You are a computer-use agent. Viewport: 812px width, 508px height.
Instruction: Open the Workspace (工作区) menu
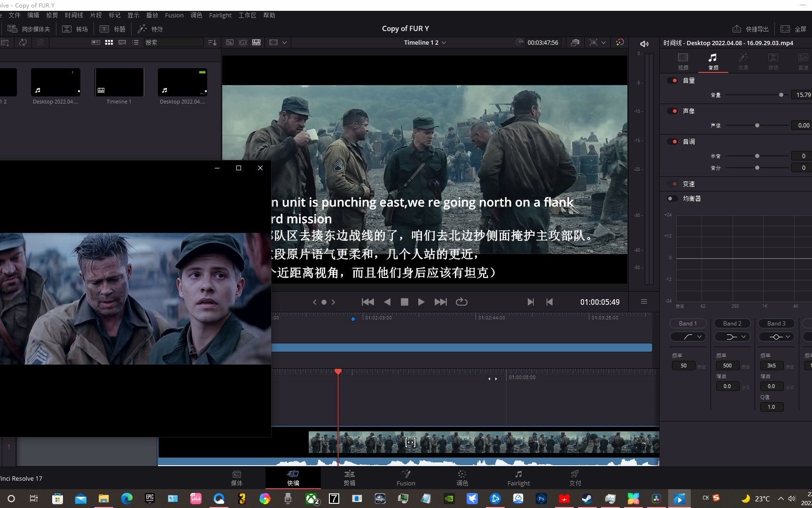[248, 15]
